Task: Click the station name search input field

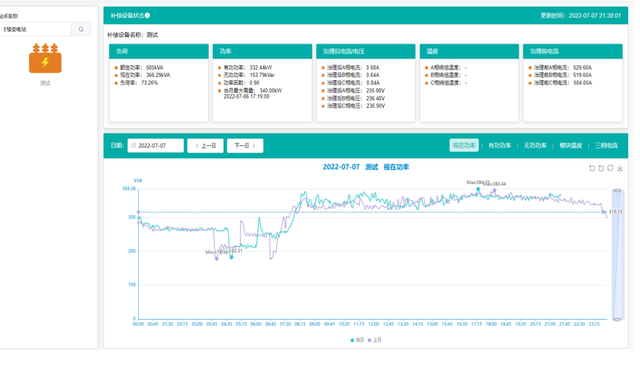Action: click(x=36, y=29)
